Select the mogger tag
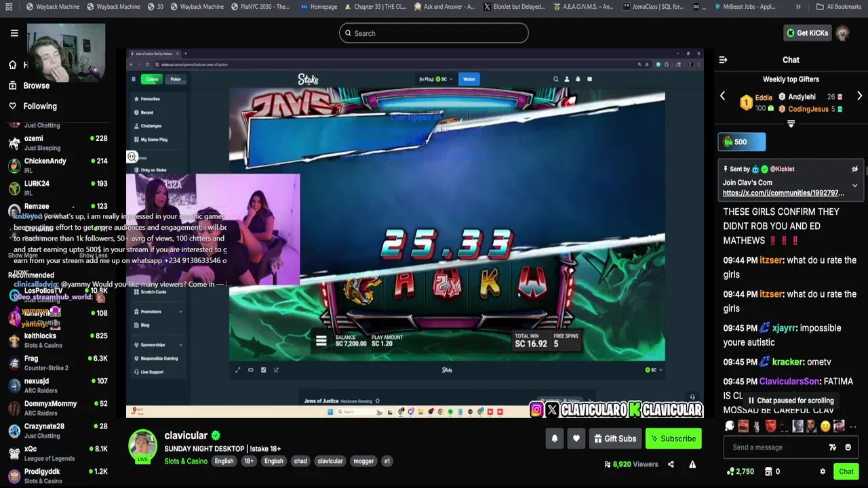Image resolution: width=868 pixels, height=488 pixels. (x=363, y=461)
